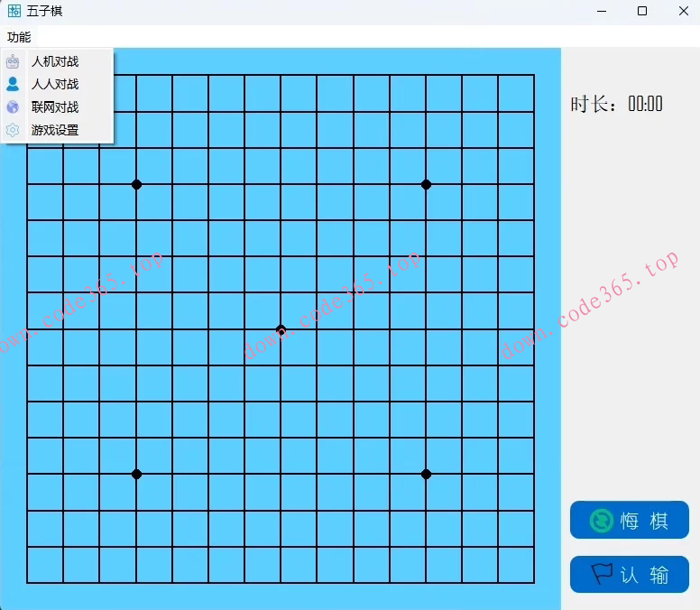Click the gear icon beside 游戏设置
The height and width of the screenshot is (610, 700).
tap(13, 130)
